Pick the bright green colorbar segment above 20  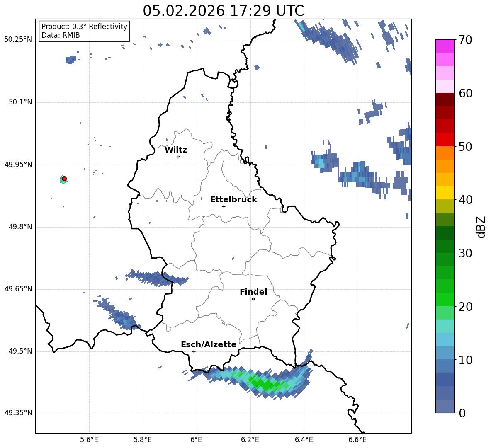click(445, 299)
